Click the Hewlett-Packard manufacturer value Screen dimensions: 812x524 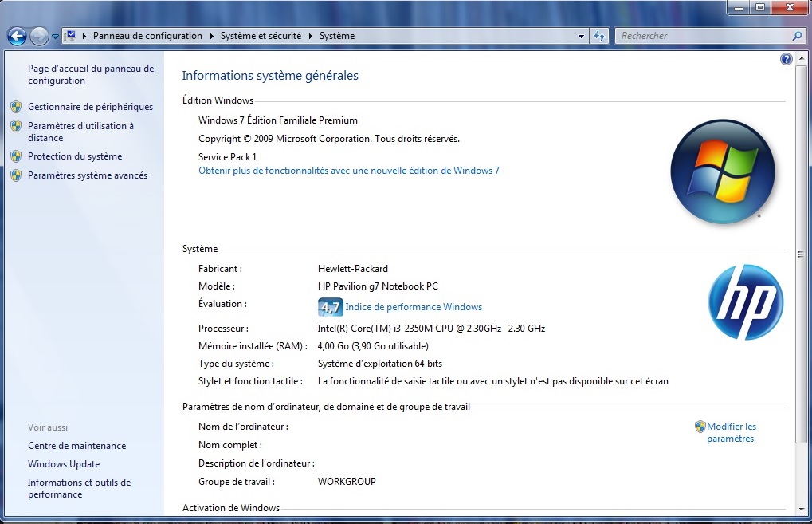coord(353,269)
